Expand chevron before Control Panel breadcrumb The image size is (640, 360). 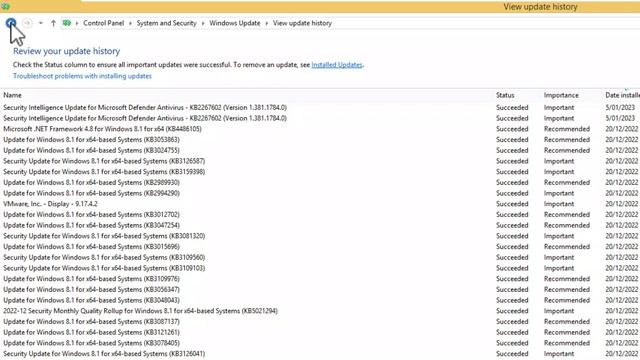(77, 23)
